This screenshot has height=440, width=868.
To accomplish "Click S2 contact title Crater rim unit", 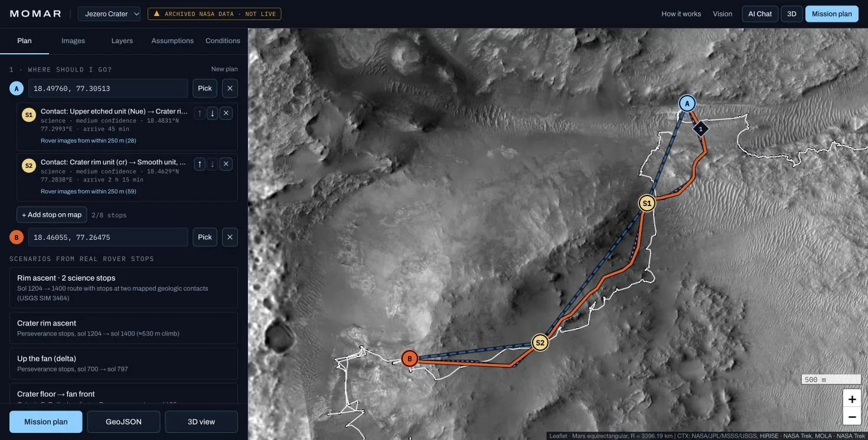I will pos(113,162).
